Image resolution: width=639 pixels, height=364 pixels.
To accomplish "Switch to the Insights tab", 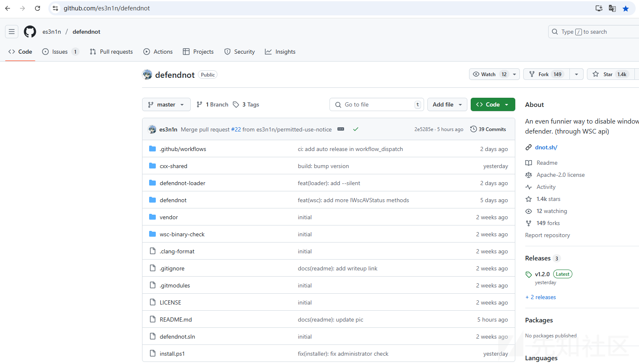I will pos(280,52).
